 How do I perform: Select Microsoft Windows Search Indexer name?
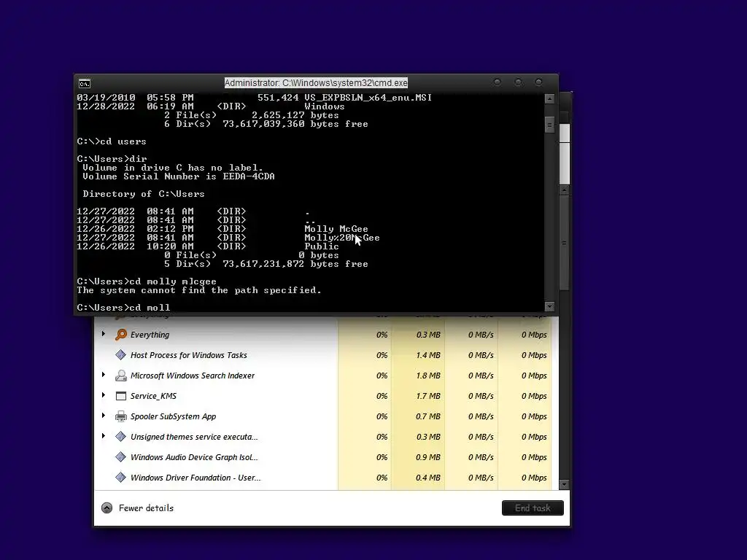tap(193, 376)
